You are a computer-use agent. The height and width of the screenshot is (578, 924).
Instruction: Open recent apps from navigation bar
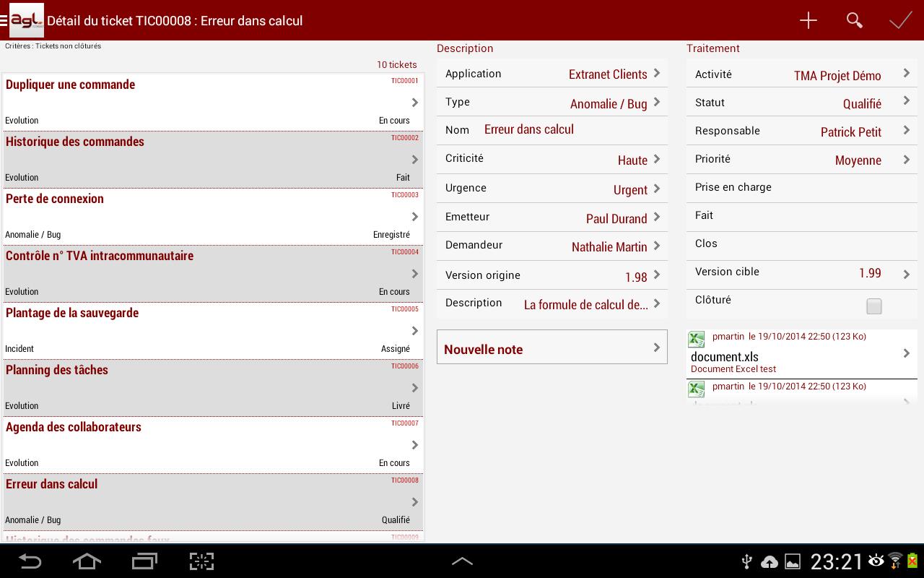144,561
